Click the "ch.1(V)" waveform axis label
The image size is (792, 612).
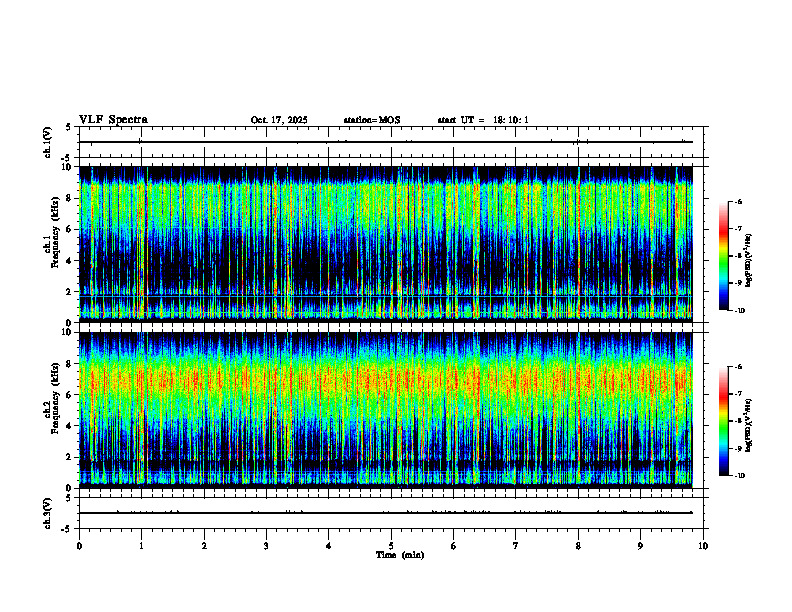47,142
